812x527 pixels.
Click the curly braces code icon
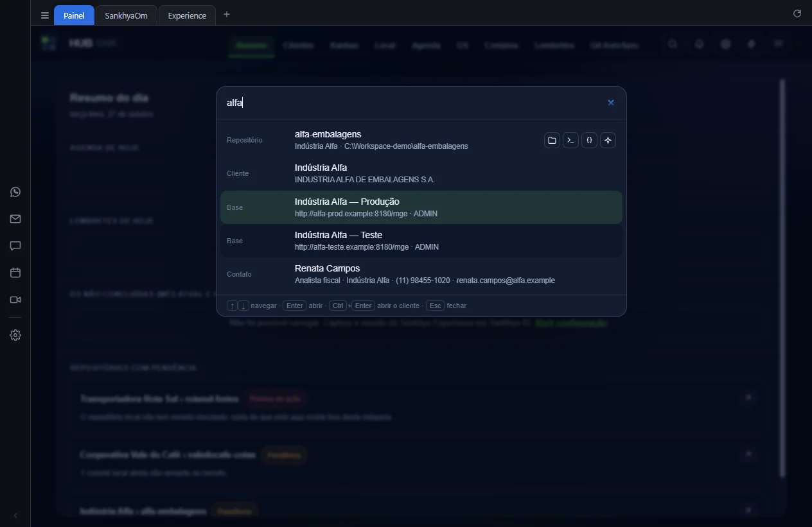(x=589, y=140)
